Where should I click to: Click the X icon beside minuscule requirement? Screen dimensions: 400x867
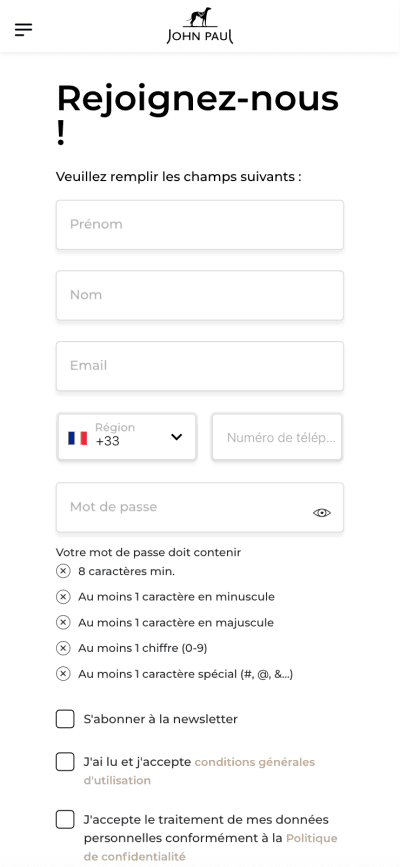pyautogui.click(x=63, y=597)
